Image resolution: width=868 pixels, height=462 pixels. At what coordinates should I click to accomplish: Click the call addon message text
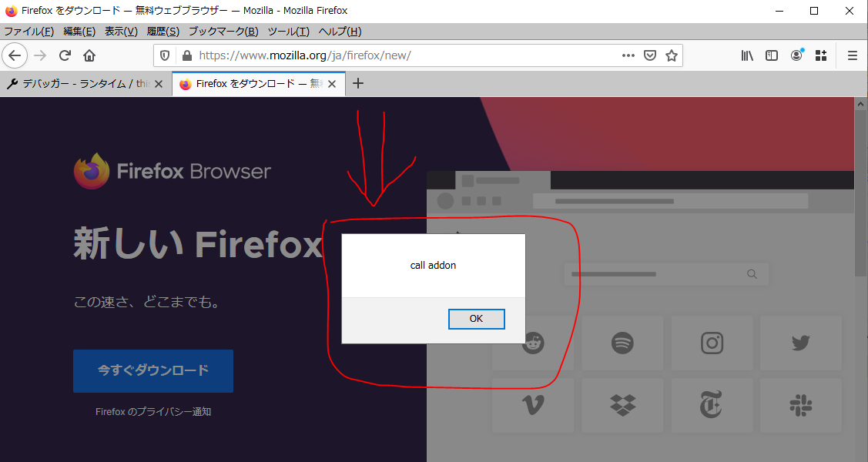433,266
